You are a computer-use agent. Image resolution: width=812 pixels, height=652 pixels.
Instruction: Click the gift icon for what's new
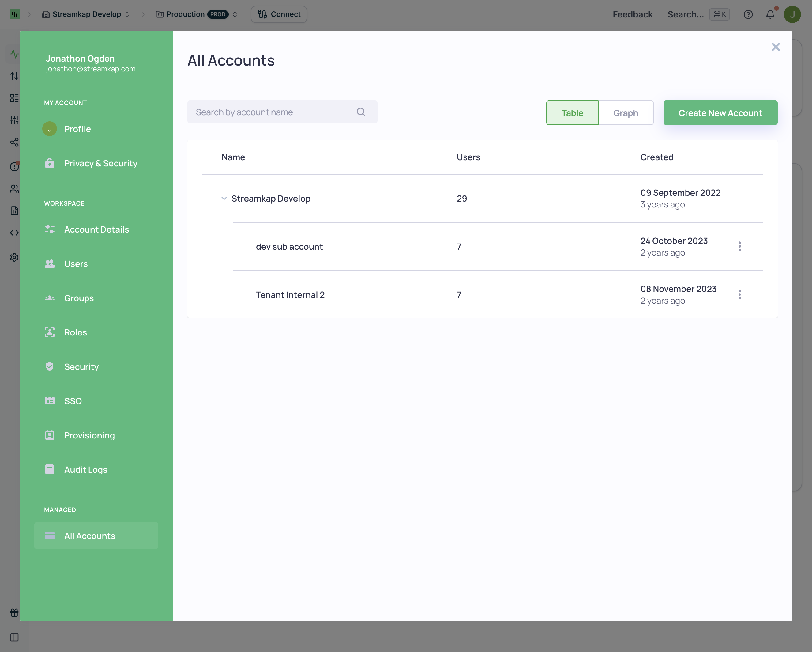[x=14, y=612]
